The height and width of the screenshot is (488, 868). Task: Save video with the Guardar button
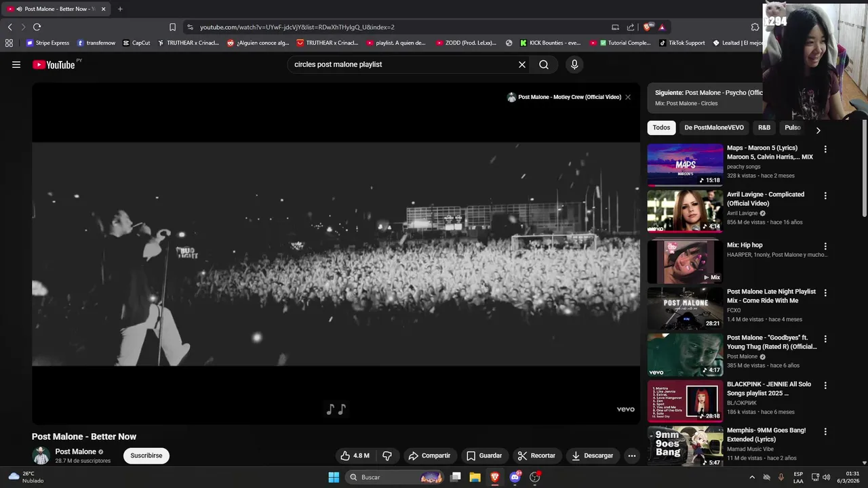click(x=484, y=455)
